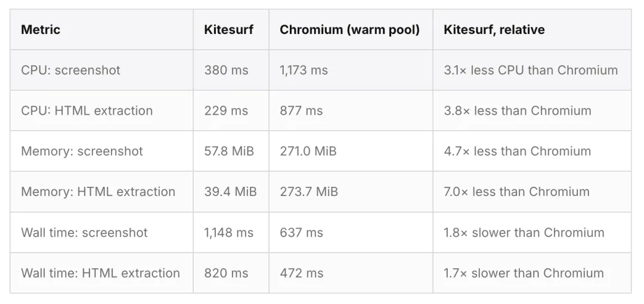Screen dimensions: 644x304
Task: Click the 877 ms value
Action: coord(301,110)
